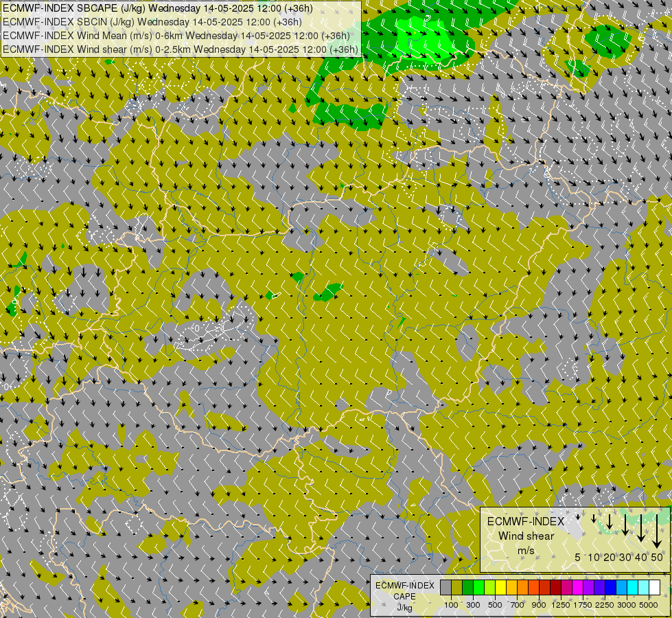Select the red CAPE swatch right of 900
This screenshot has height=618, width=672.
tap(545, 588)
